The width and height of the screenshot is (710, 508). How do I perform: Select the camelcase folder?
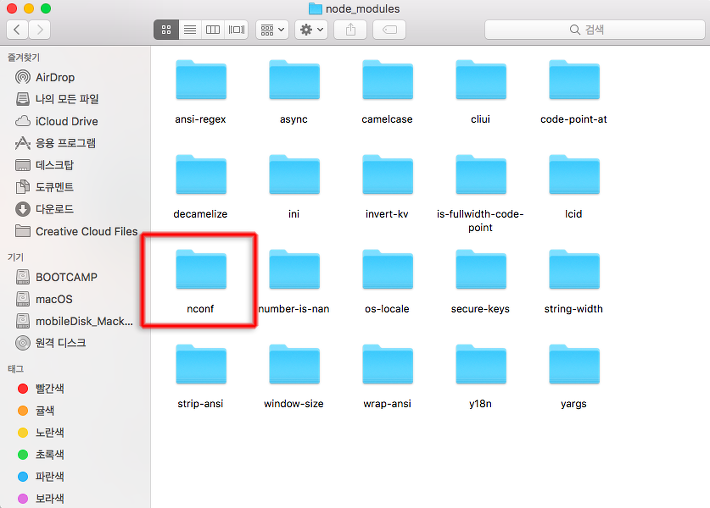[x=387, y=92]
